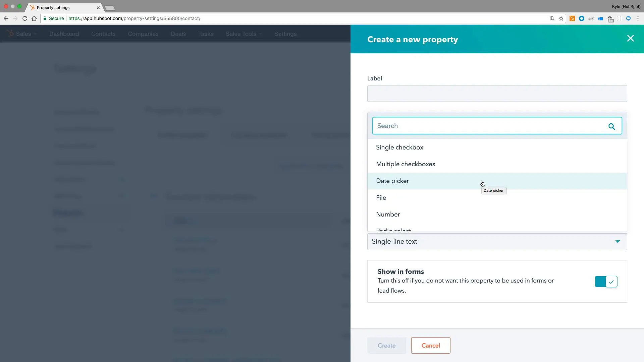Viewport: 644px width, 362px height.
Task: Open Chrome's three-dot menu
Action: 638,18
